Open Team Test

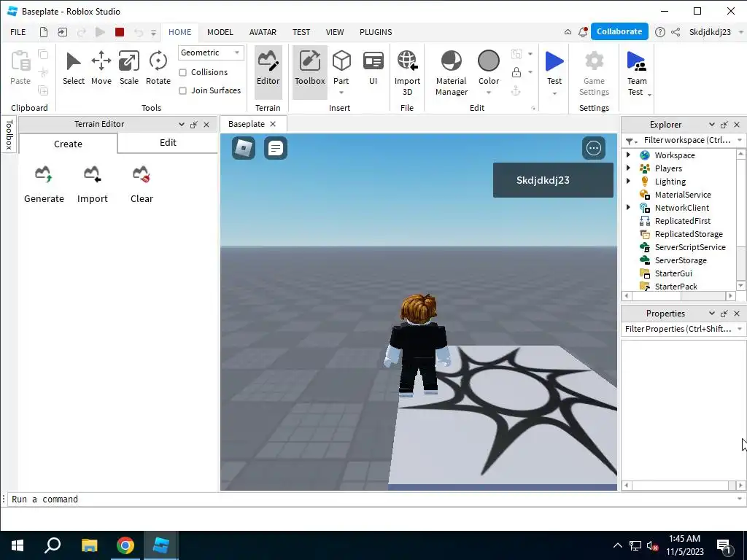coord(636,72)
